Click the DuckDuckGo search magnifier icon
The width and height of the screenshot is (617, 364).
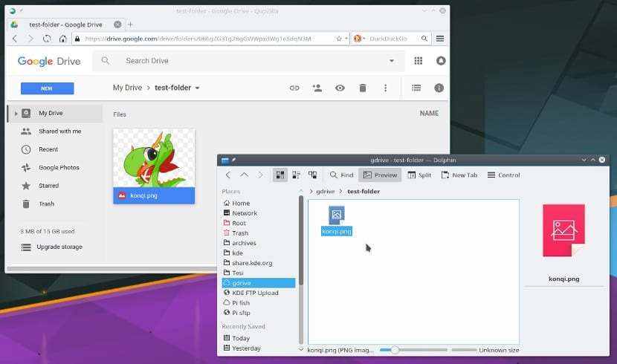[424, 39]
